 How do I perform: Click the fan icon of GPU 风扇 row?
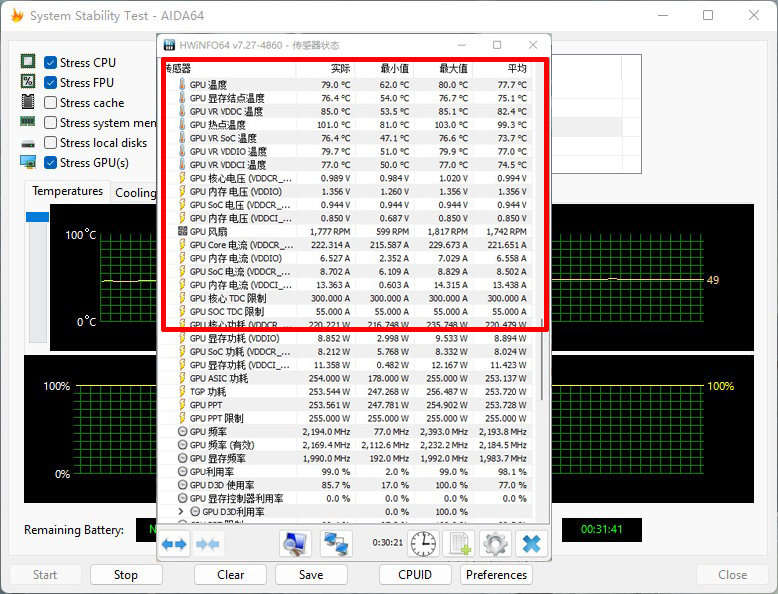point(183,231)
